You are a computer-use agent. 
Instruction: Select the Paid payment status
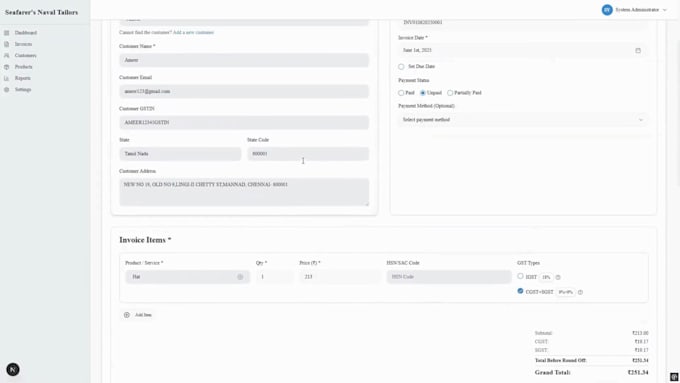click(x=401, y=93)
